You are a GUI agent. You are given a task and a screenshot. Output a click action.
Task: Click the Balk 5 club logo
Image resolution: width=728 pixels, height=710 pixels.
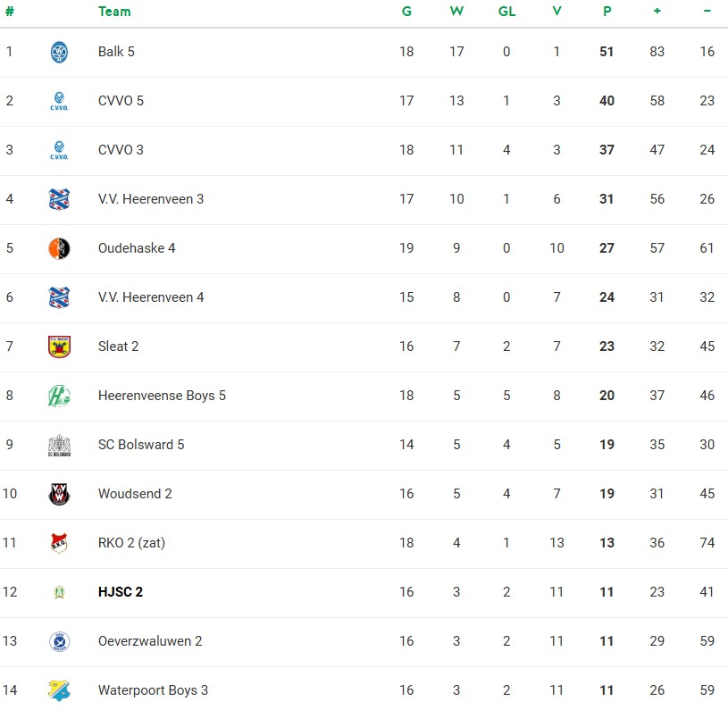(59, 52)
